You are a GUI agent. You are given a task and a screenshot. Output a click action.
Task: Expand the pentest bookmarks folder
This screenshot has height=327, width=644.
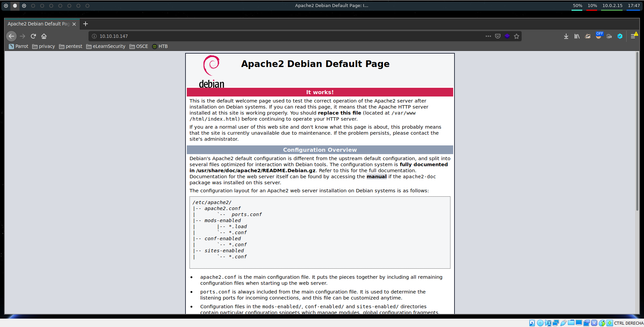click(70, 46)
